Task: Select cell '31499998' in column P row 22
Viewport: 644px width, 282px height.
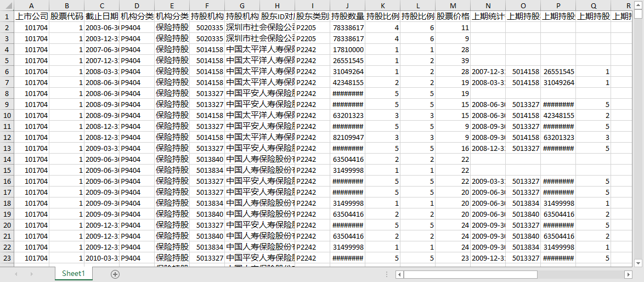Action: click(x=558, y=247)
